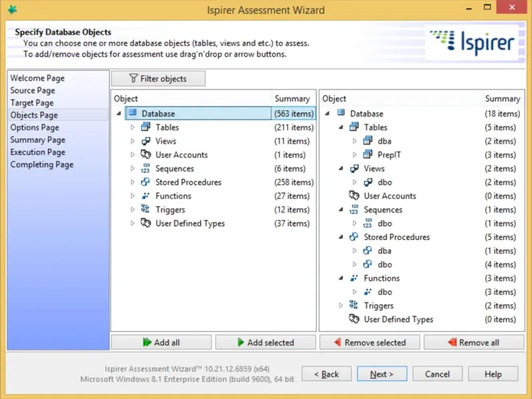Click the User Accounts icon in the left tree
The height and width of the screenshot is (399, 532).
coord(146,154)
